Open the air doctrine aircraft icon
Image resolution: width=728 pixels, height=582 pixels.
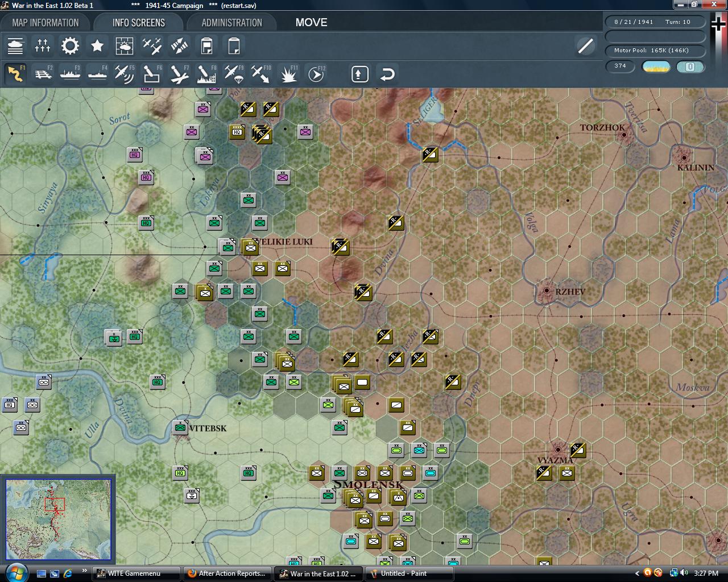coord(152,46)
